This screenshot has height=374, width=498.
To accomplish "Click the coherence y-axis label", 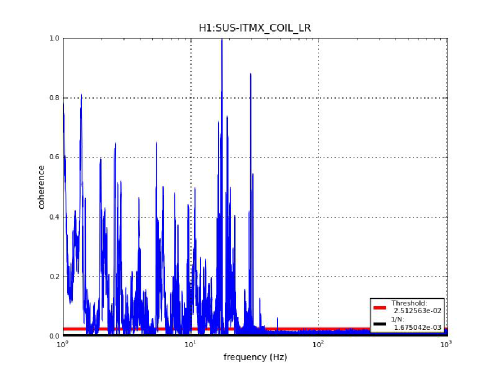I will (41, 187).
